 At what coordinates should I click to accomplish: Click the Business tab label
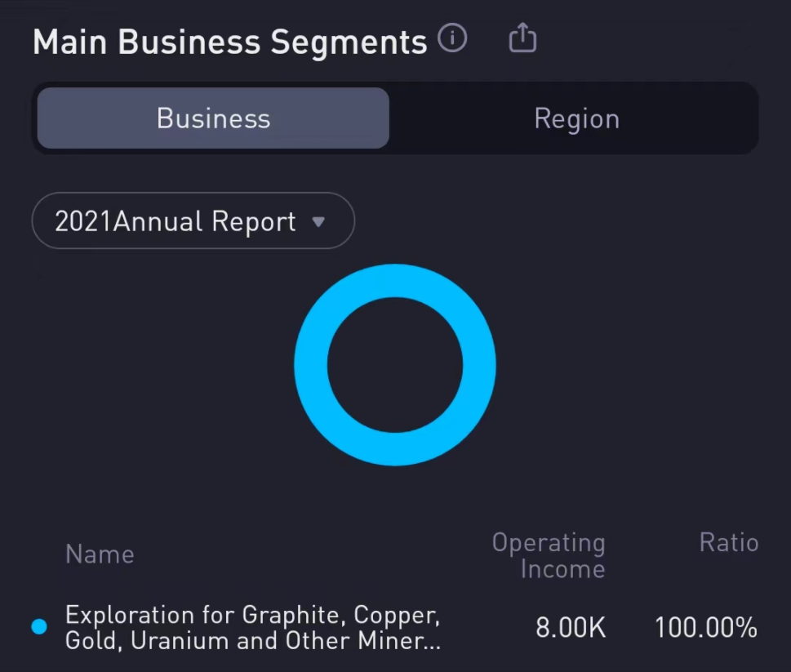213,118
